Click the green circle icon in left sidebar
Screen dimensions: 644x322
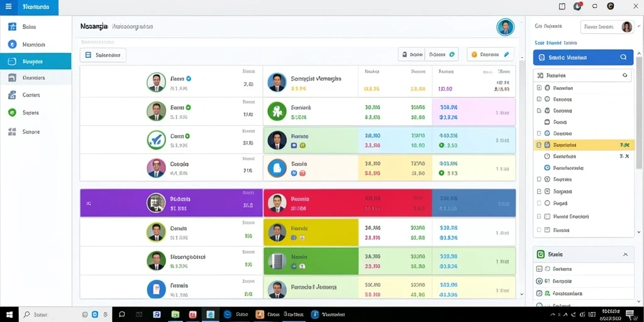click(13, 112)
